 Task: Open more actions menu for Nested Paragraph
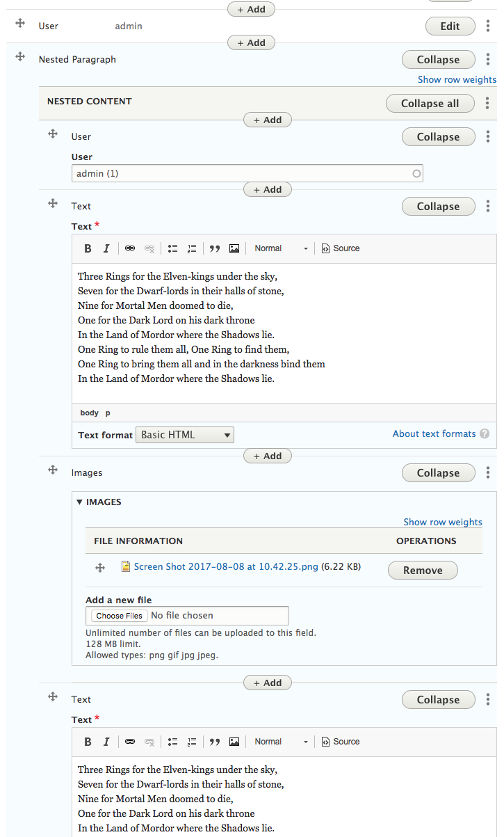(x=488, y=60)
